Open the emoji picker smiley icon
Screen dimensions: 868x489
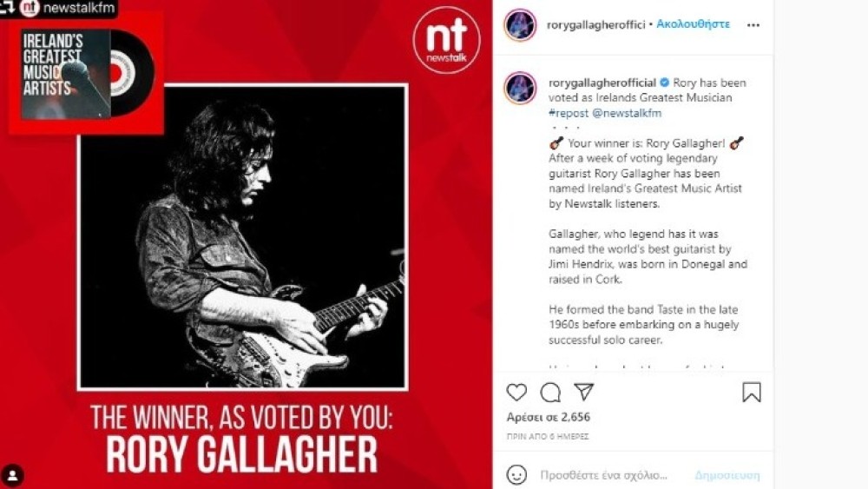pyautogui.click(x=516, y=474)
